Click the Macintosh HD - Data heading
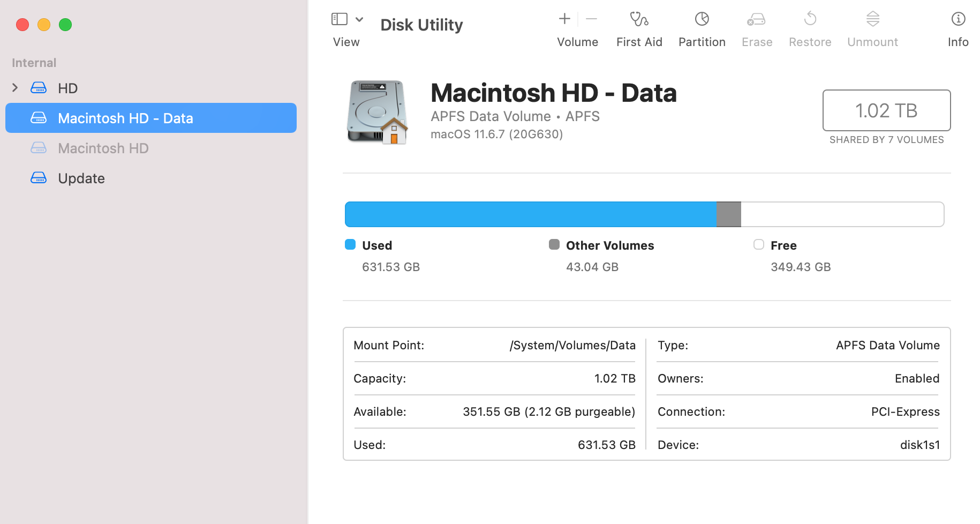This screenshot has width=980, height=524. point(554,93)
